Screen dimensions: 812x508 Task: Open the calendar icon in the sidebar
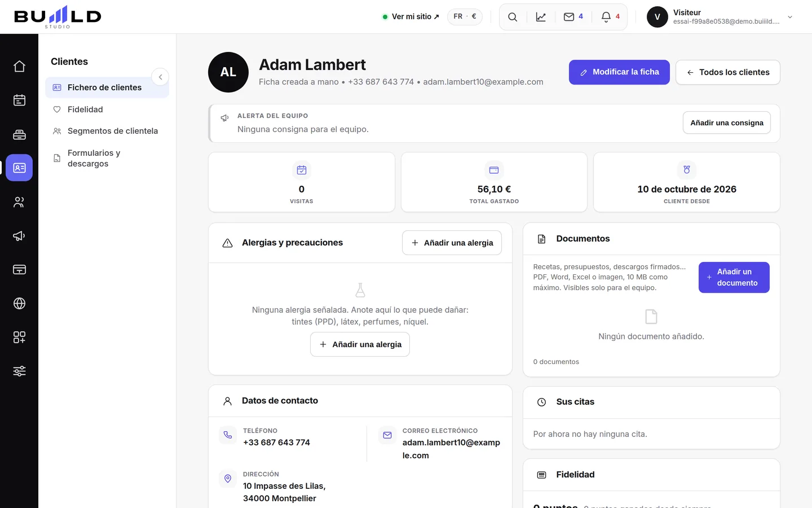(x=19, y=100)
